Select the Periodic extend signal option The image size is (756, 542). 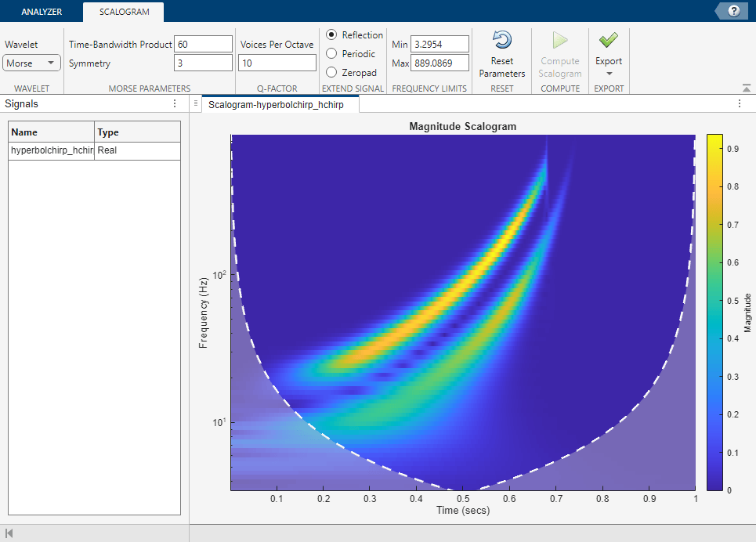331,53
